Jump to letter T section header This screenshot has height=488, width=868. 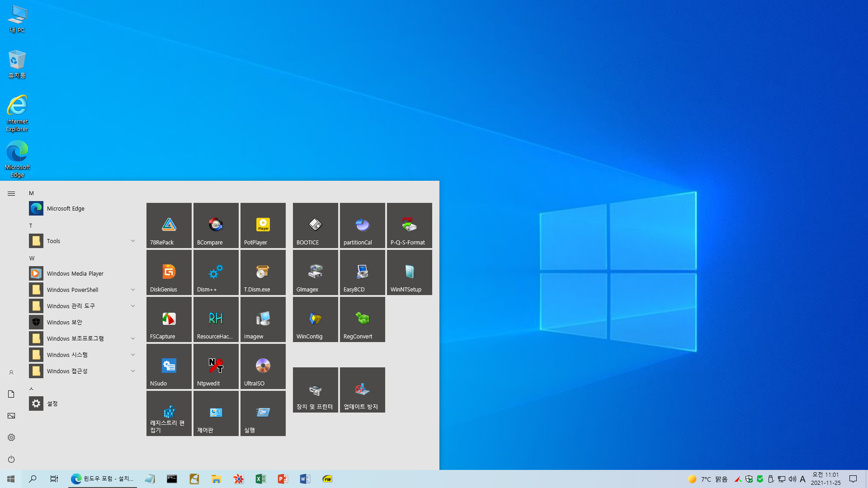[x=31, y=226]
